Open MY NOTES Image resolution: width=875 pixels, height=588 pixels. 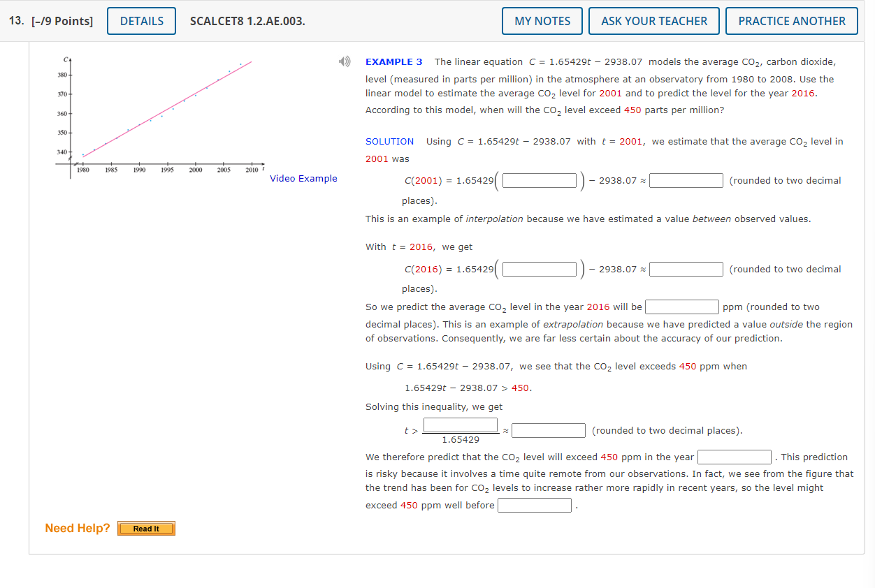[x=542, y=21]
